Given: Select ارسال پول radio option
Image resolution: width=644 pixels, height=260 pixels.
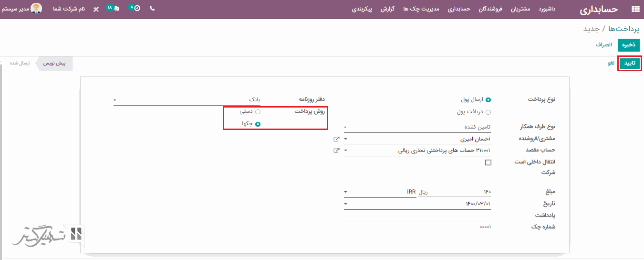Looking at the screenshot, I should (x=488, y=100).
